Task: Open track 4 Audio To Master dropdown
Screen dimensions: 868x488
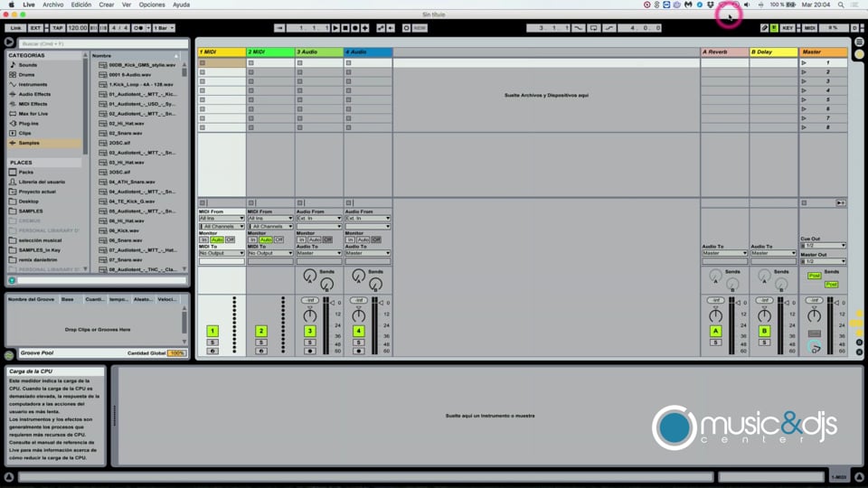Action: pyautogui.click(x=368, y=253)
